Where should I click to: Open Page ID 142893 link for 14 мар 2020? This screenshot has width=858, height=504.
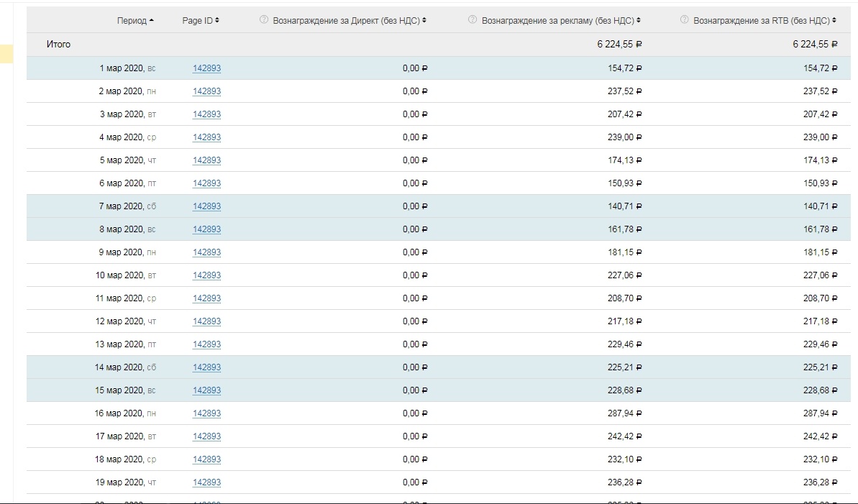(x=207, y=367)
